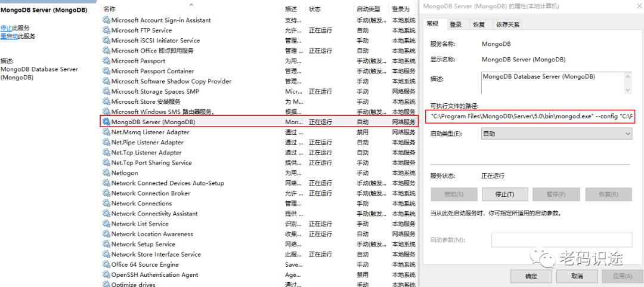Click gear icon of Office 64 Source Engine
The image size is (644, 287).
tap(106, 264)
